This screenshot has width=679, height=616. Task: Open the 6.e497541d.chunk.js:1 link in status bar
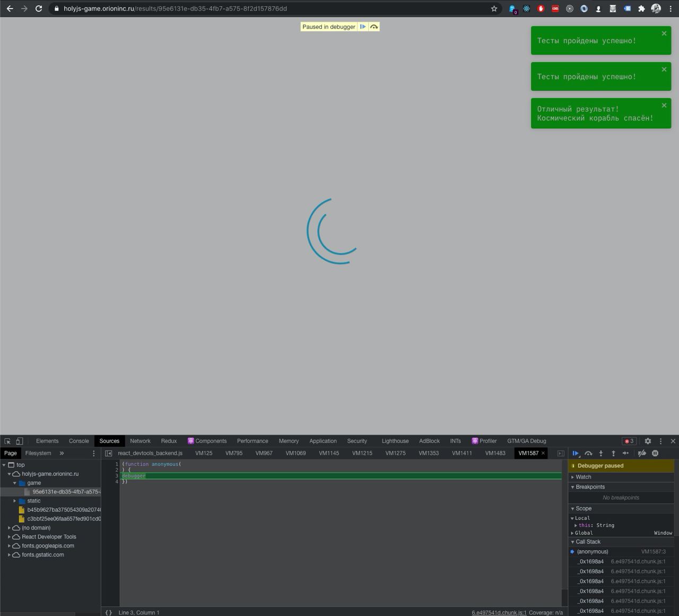[x=499, y=612]
